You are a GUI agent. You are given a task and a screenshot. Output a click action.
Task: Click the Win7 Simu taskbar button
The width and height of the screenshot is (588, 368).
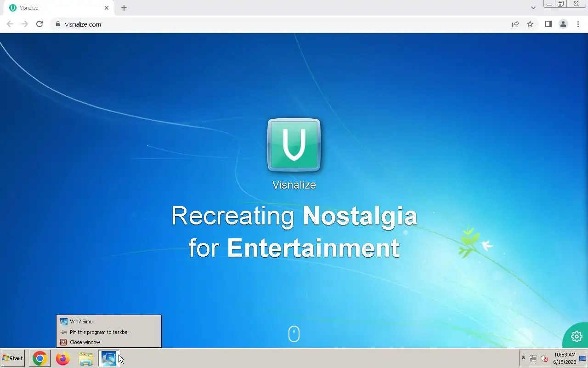109,358
